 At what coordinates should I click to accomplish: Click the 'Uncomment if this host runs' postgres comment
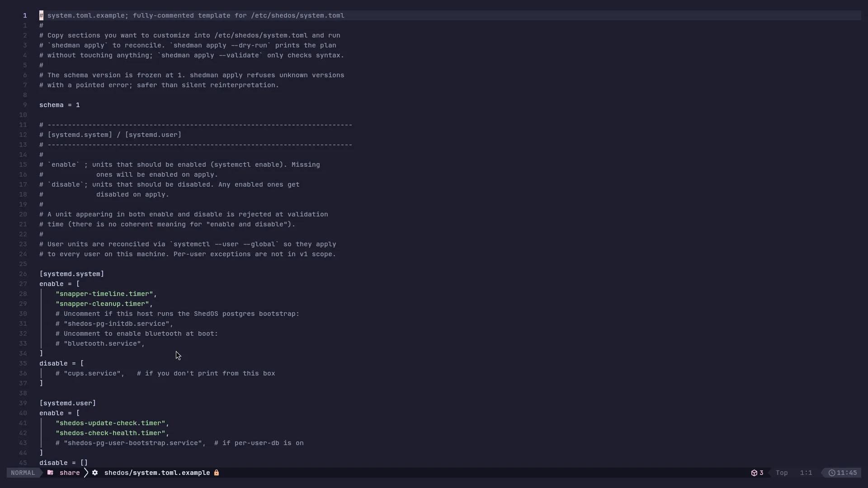click(x=178, y=314)
